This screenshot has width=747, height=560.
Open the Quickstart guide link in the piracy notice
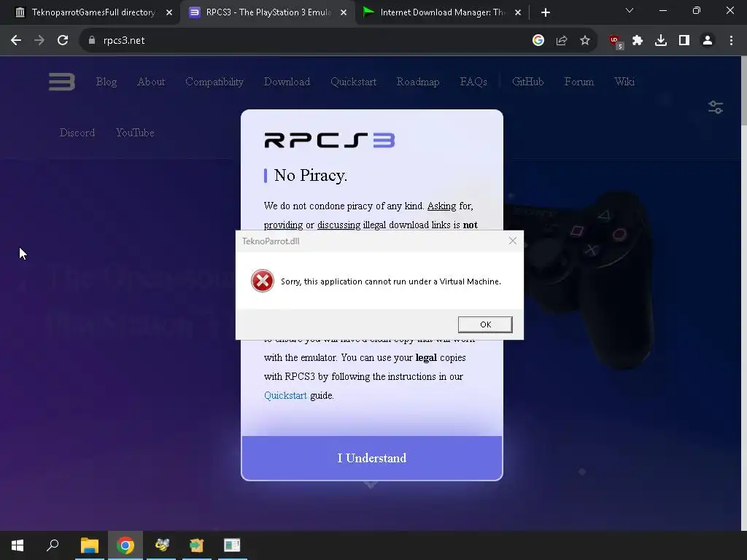click(x=285, y=396)
